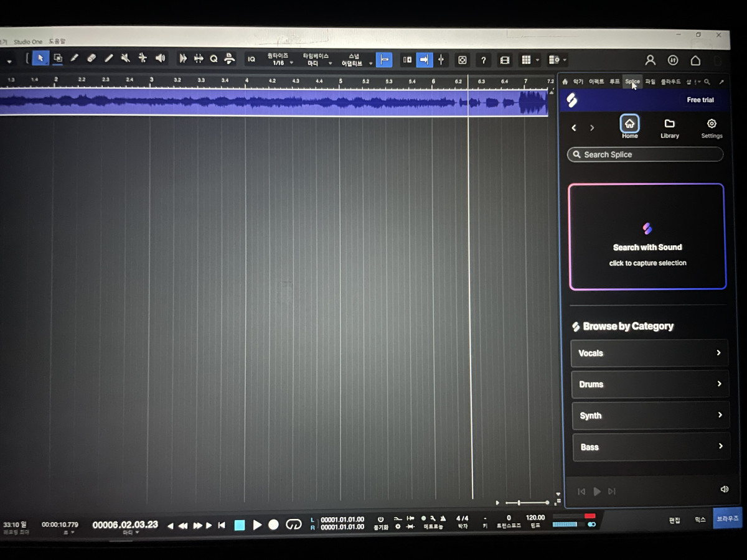The height and width of the screenshot is (560, 747).
Task: Navigate back in the Splice panel
Action: pyautogui.click(x=574, y=128)
